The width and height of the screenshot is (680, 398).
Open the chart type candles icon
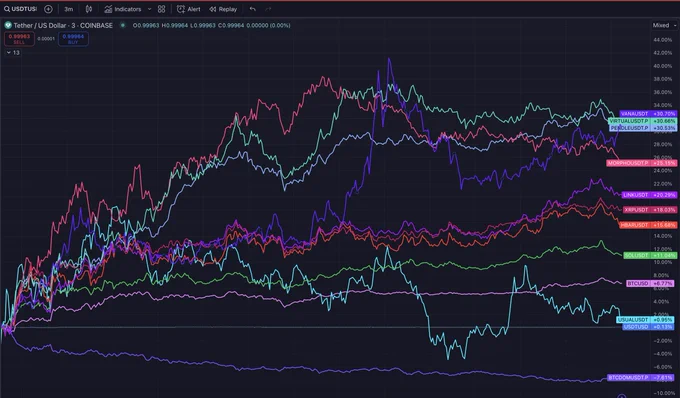click(89, 9)
